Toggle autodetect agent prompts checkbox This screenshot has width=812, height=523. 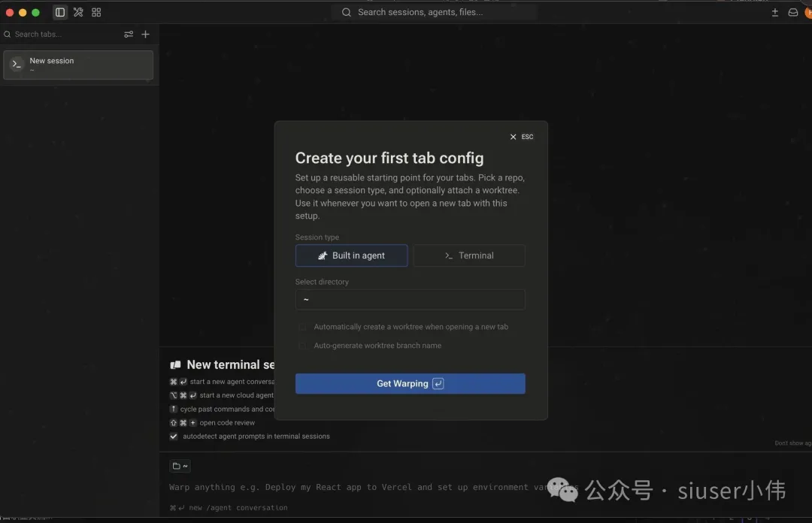click(174, 436)
